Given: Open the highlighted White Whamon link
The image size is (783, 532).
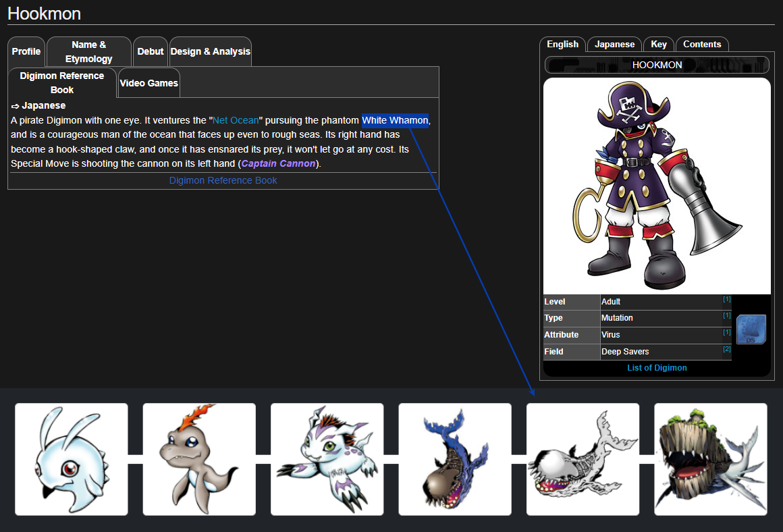Looking at the screenshot, I should [395, 120].
